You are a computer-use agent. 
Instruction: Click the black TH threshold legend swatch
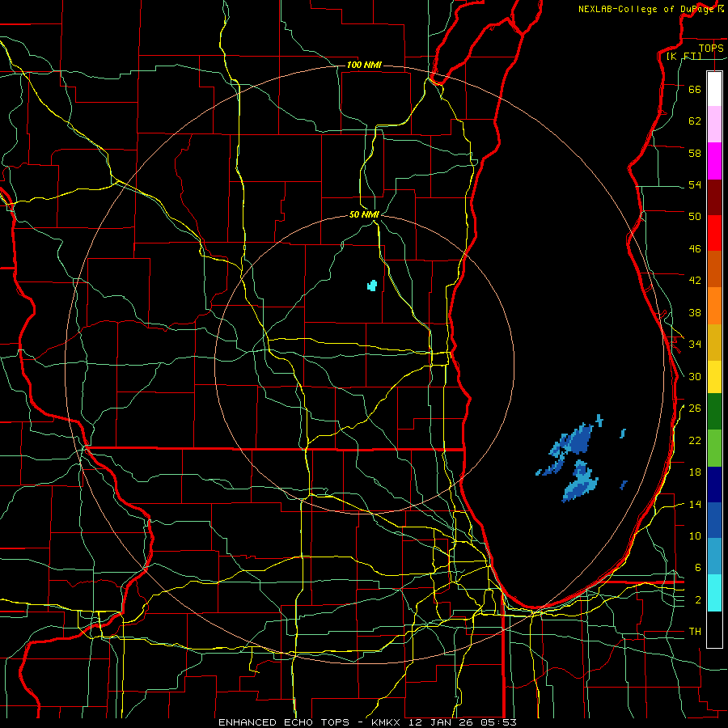714,629
